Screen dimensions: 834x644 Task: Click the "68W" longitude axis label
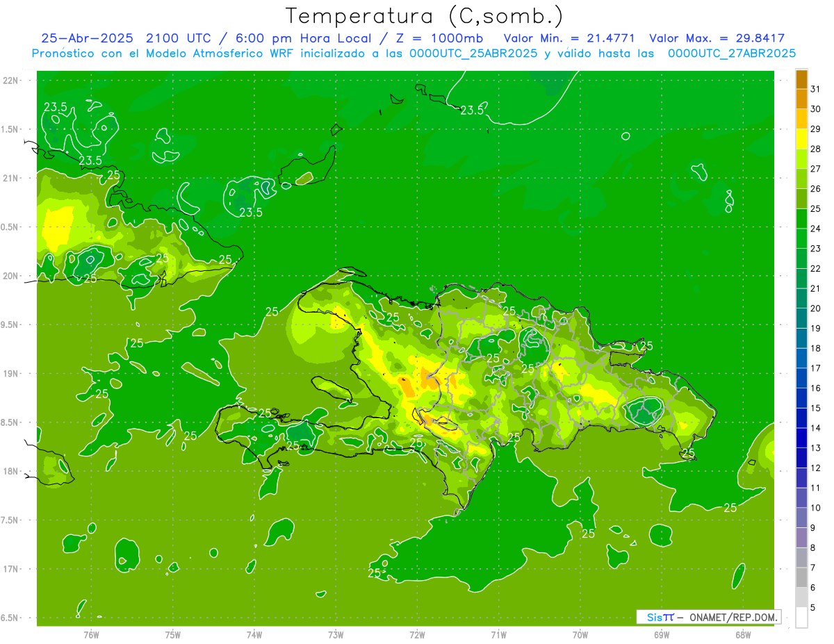pos(742,635)
